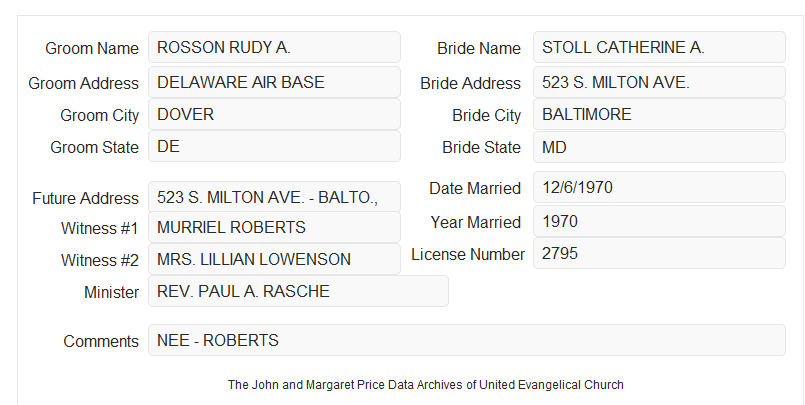Image resolution: width=805 pixels, height=405 pixels.
Task: Click the Groom Name label
Action: tap(92, 48)
